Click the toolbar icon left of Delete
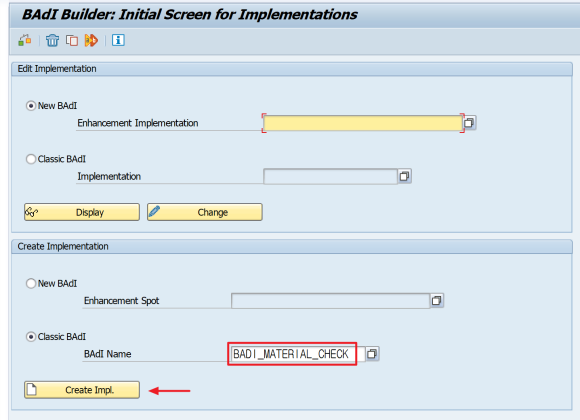This screenshot has width=580, height=420. click(25, 40)
